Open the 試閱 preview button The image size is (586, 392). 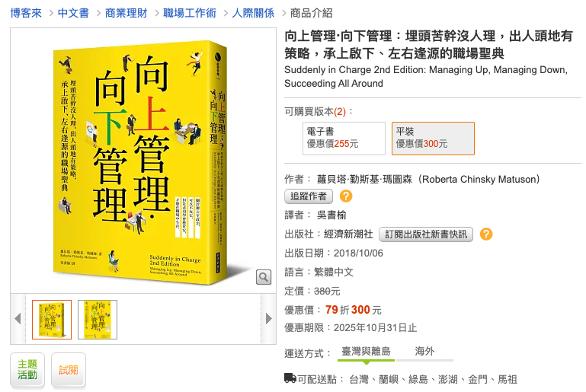69,370
